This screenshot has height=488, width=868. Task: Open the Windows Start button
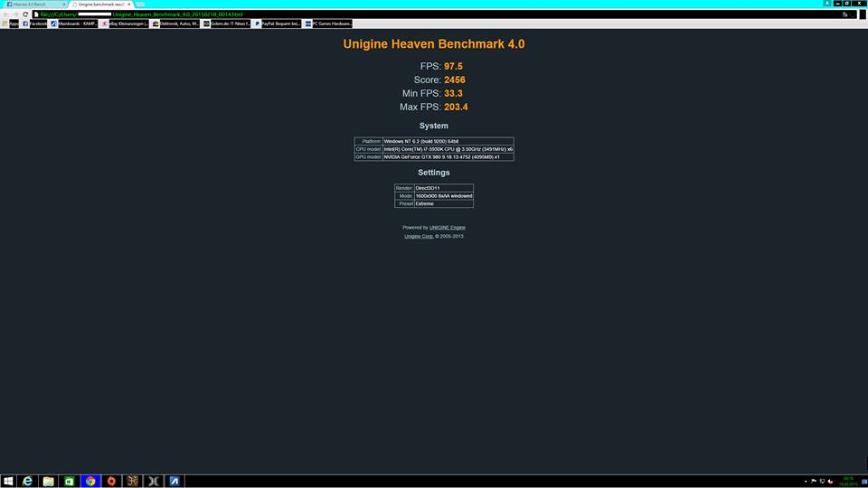(x=8, y=481)
